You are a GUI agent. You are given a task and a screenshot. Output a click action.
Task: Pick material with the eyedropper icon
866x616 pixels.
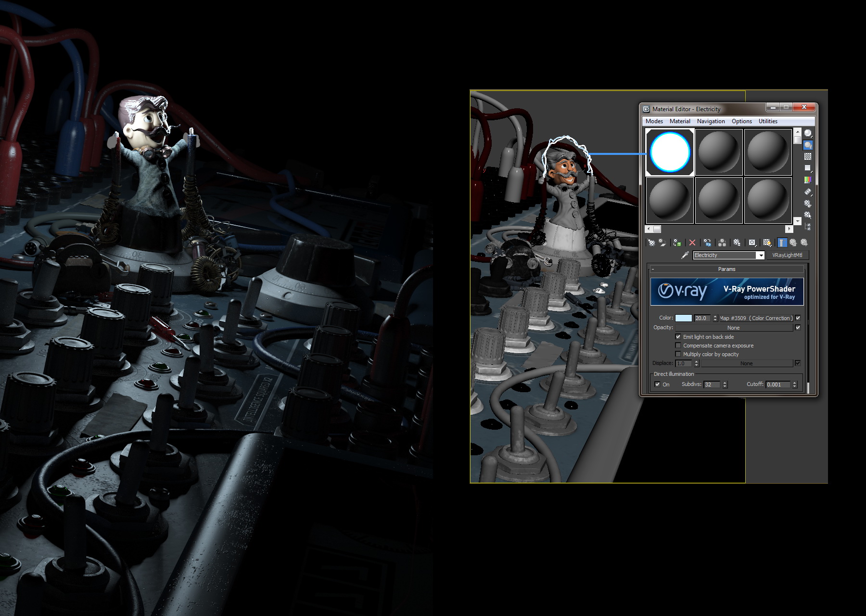[685, 255]
